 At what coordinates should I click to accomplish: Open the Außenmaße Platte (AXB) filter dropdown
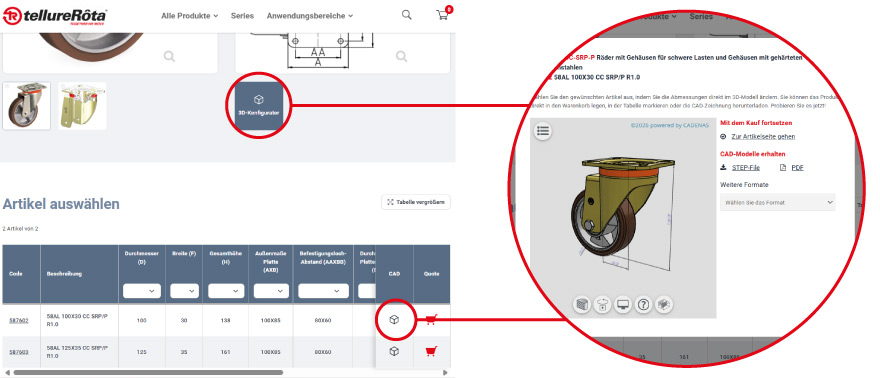click(x=272, y=291)
